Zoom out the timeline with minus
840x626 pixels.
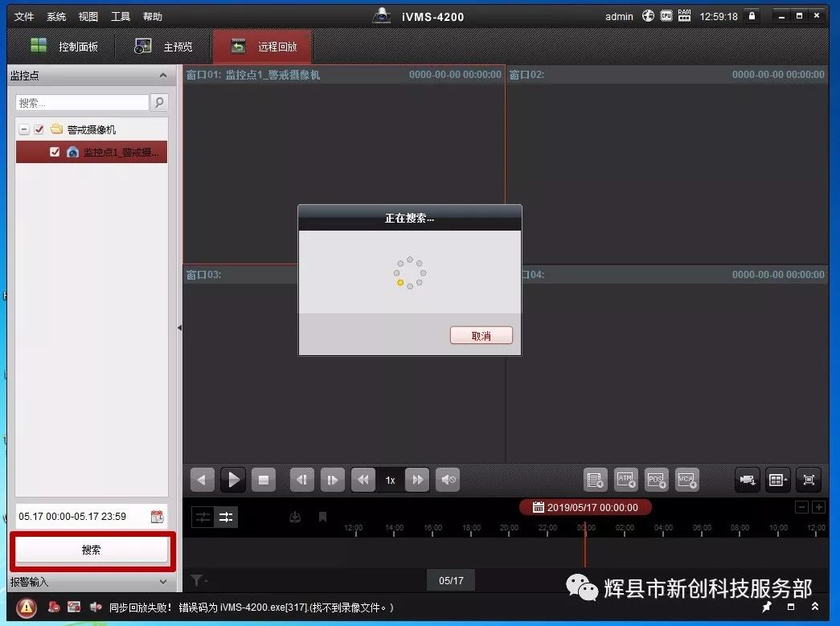[x=801, y=507]
